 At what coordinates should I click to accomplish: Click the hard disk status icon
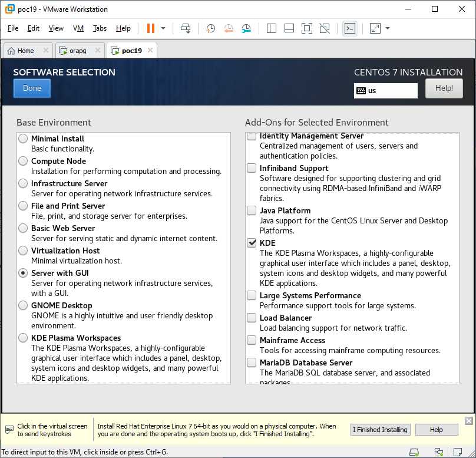click(x=414, y=452)
